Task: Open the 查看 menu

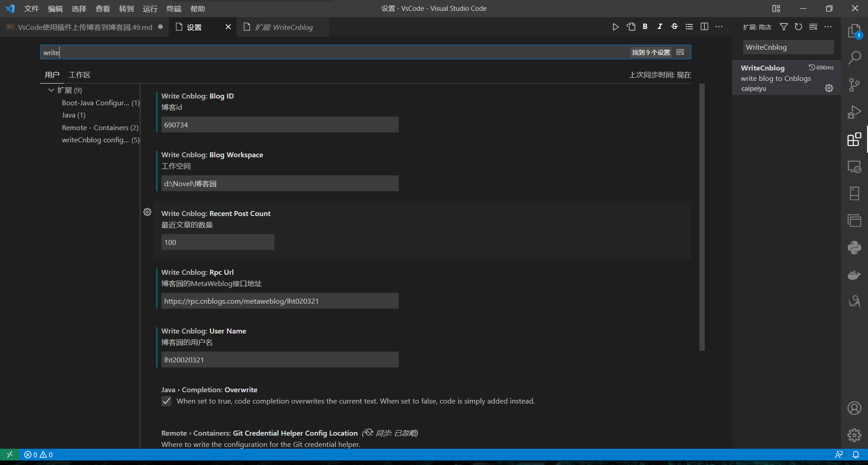Action: (x=103, y=9)
